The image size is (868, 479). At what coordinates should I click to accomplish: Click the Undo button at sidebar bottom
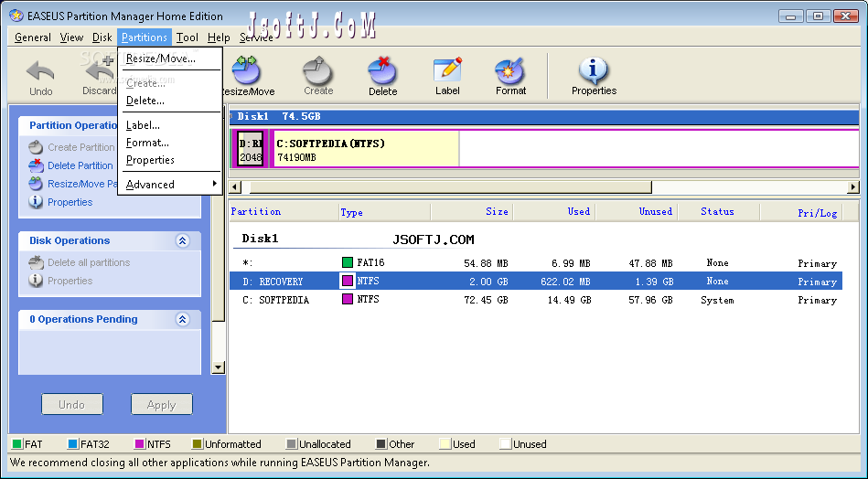pyautogui.click(x=72, y=404)
